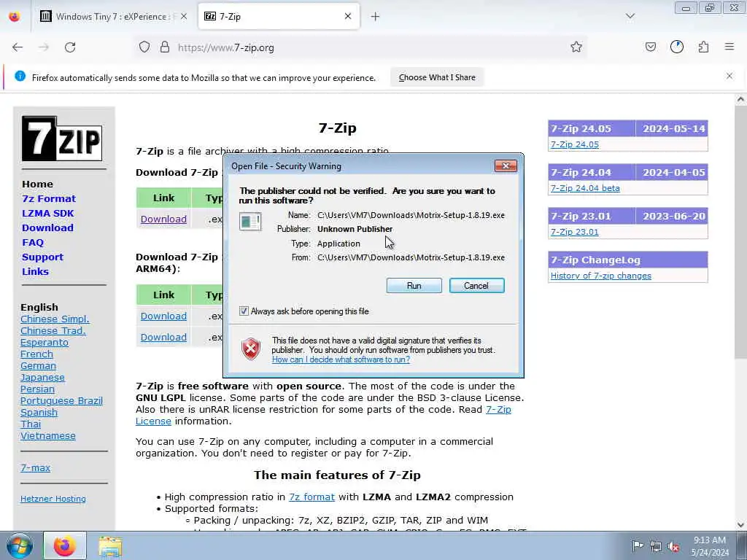Image resolution: width=747 pixels, height=560 pixels.
Task: Open the FAQ sidebar link
Action: [33, 242]
